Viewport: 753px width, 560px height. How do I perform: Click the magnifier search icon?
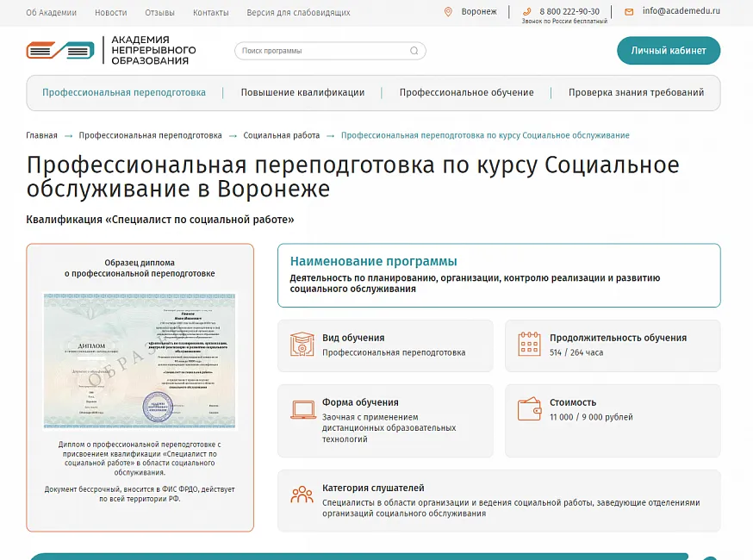[414, 51]
